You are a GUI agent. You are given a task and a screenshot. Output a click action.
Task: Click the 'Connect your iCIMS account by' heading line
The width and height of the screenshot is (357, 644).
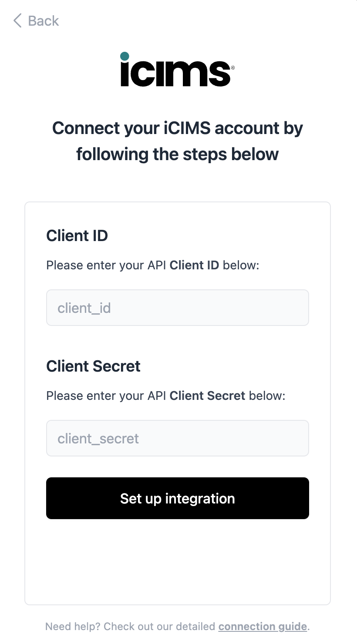178,128
